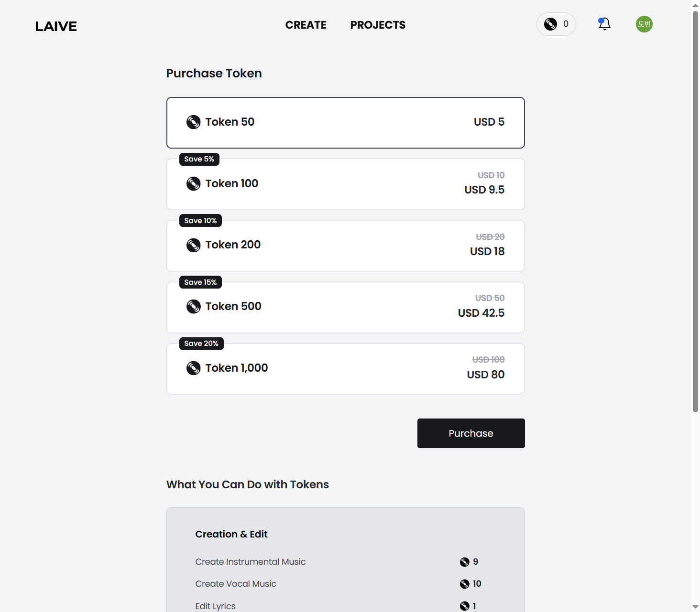Select the Token 200 package for USD 18
The width and height of the screenshot is (700, 612).
tap(345, 246)
